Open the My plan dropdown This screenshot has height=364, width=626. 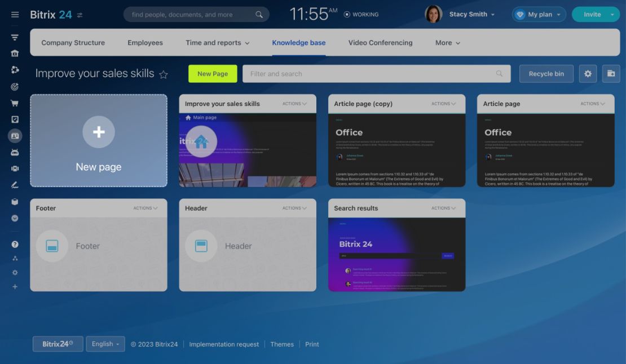coord(539,14)
